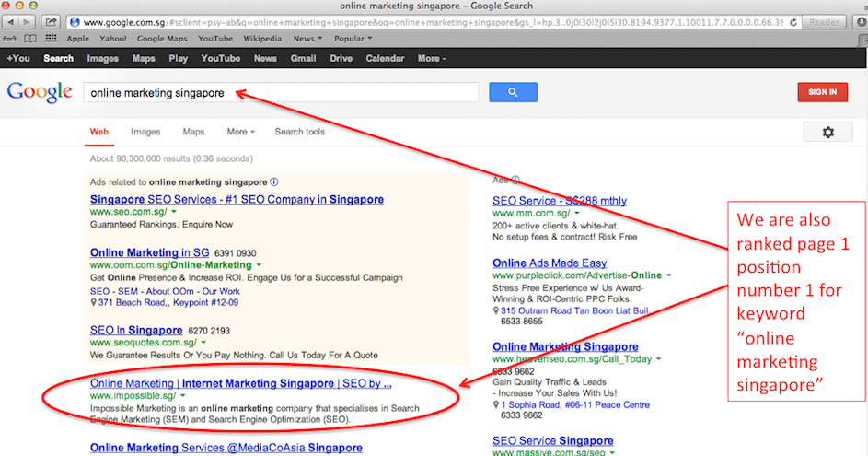Select Images in Google black bar

click(102, 58)
